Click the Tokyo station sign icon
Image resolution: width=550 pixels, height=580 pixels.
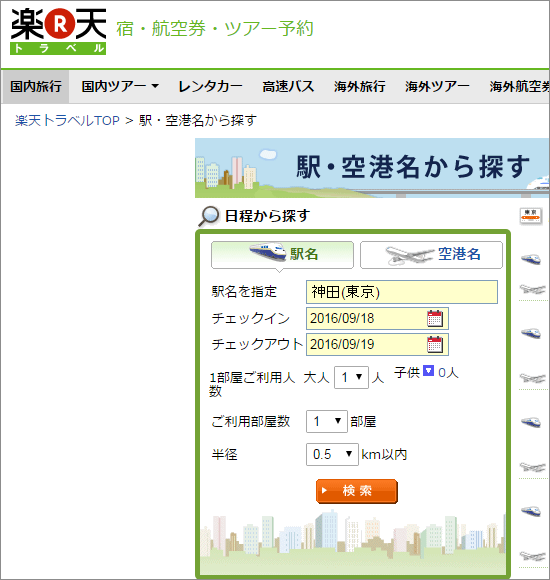(531, 216)
